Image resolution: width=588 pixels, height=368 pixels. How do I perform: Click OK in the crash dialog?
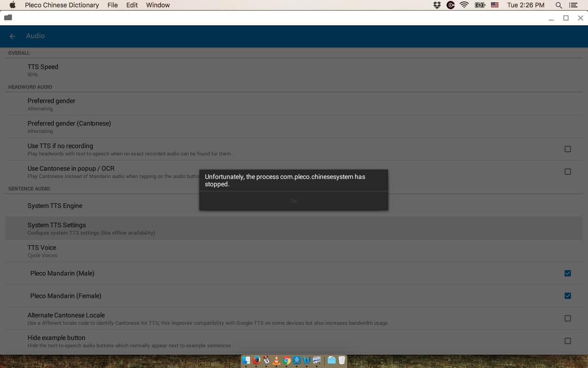(x=294, y=201)
